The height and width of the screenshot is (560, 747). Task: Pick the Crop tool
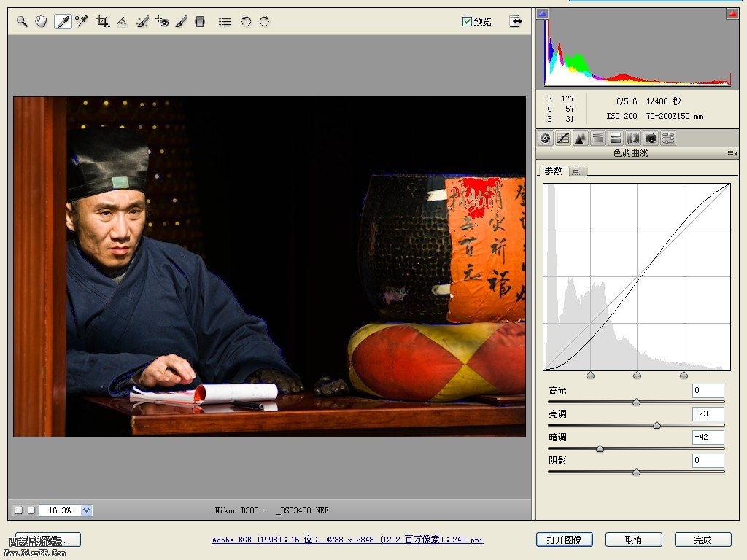point(103,22)
